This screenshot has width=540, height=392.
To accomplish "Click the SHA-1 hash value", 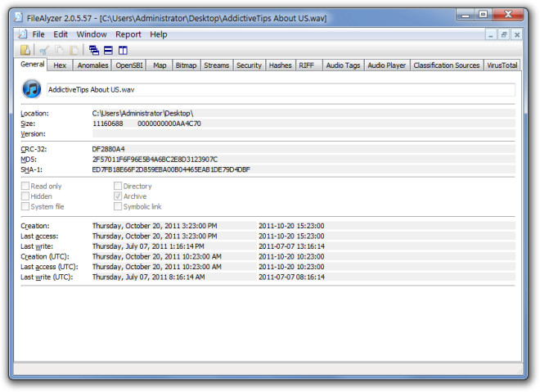I will (x=171, y=169).
